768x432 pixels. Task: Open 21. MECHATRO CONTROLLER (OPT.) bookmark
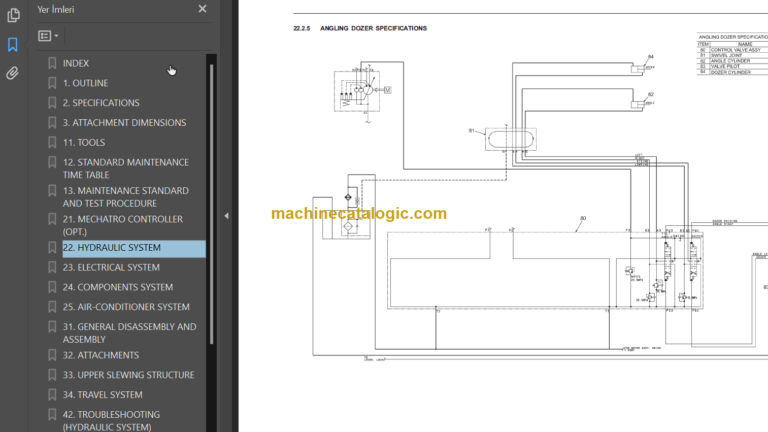point(122,225)
